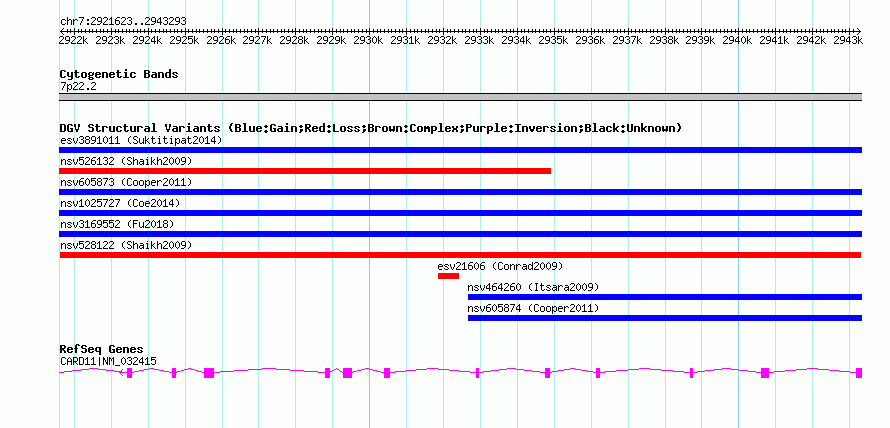Click the esv21606 (Conrad2009) label
The image size is (890, 428).
(x=500, y=266)
